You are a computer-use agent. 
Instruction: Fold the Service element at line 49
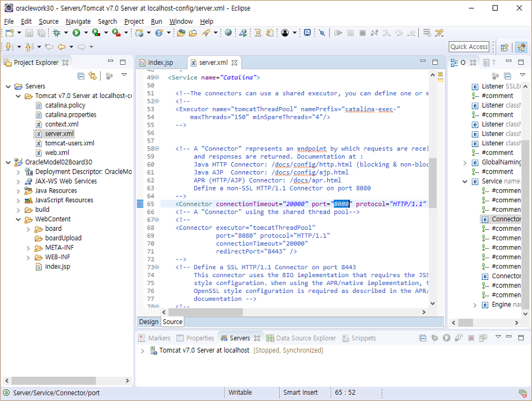pos(157,77)
